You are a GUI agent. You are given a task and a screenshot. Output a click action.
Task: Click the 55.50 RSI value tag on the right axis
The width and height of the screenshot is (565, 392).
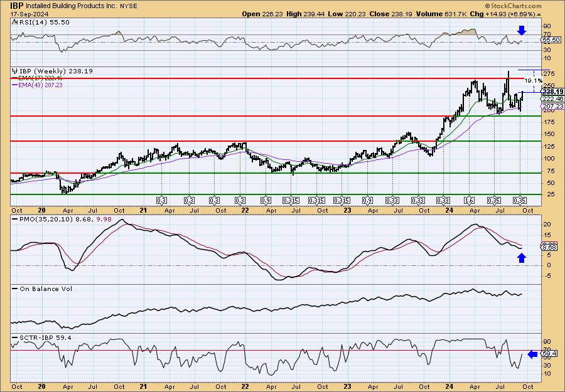pyautogui.click(x=551, y=40)
